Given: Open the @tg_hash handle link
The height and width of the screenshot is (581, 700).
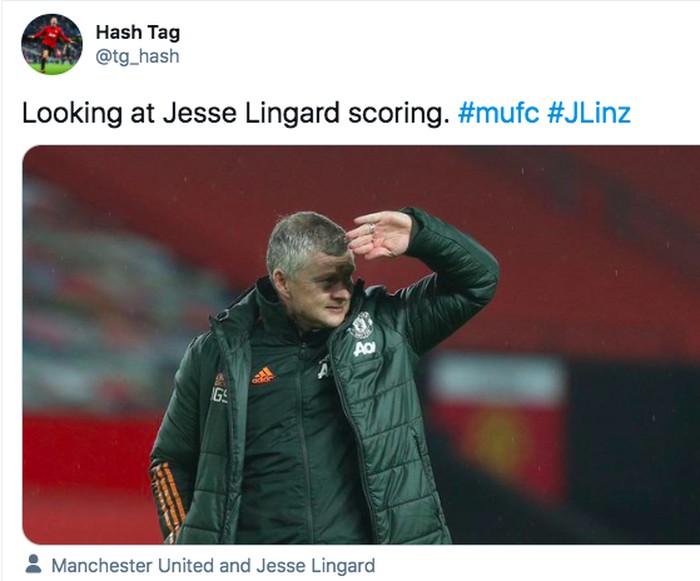Looking at the screenshot, I should pos(138,57).
